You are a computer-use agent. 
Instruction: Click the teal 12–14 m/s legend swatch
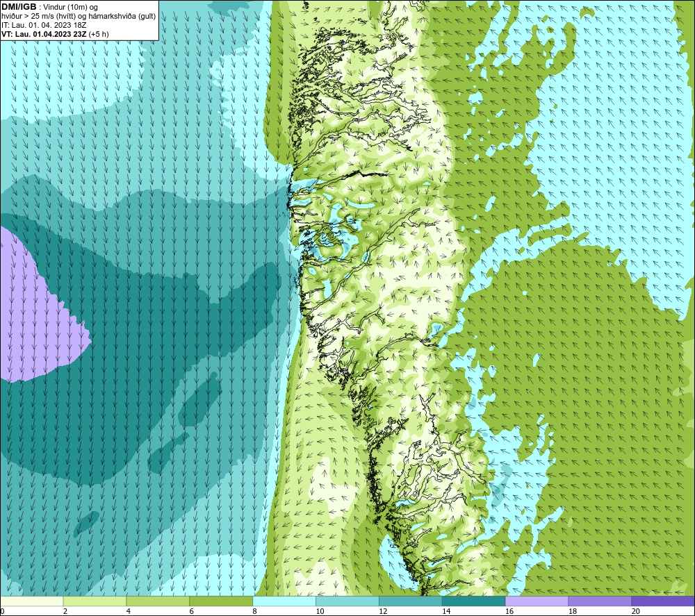[x=411, y=601]
